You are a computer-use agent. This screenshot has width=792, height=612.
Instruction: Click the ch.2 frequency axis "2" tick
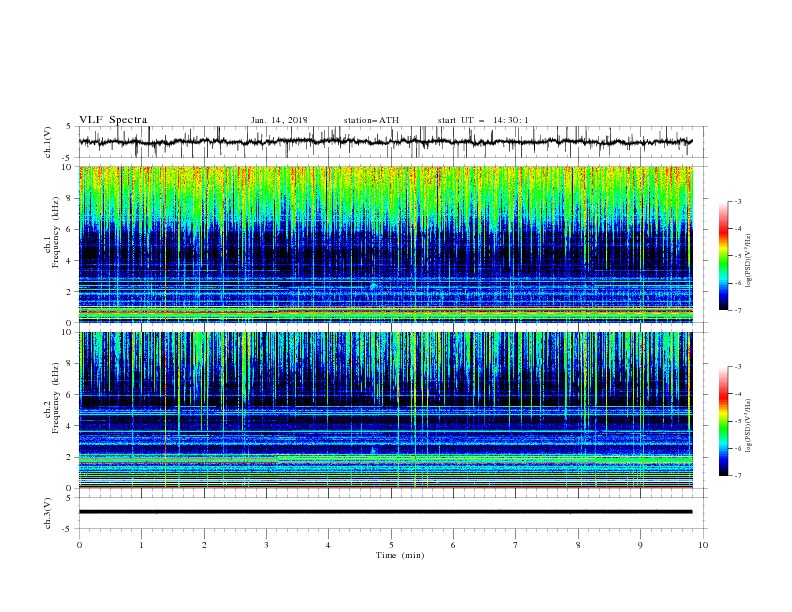[x=70, y=457]
